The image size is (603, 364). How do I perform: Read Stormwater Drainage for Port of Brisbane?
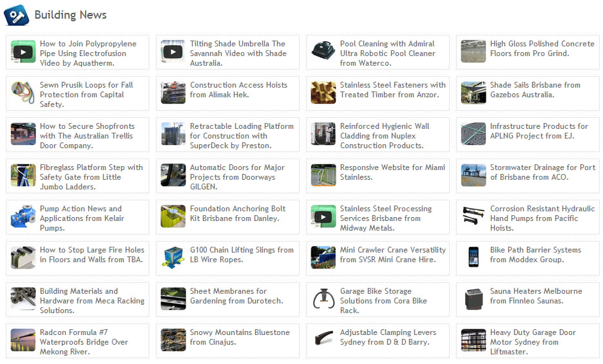542,172
